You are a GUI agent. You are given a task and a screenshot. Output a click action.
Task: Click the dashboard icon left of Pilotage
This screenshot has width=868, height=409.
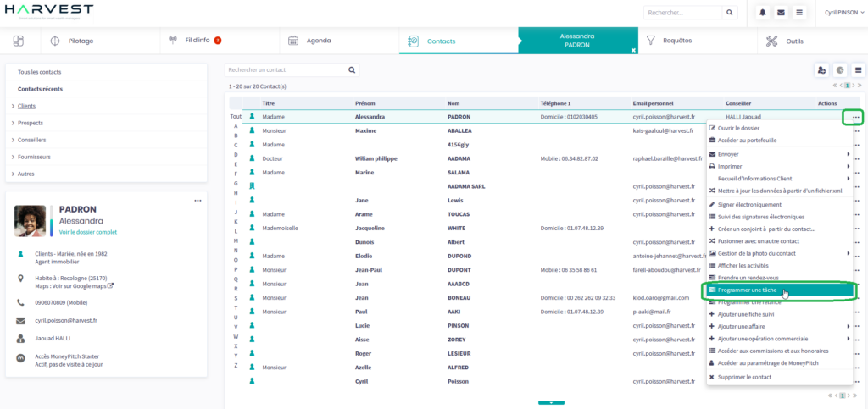tap(19, 41)
